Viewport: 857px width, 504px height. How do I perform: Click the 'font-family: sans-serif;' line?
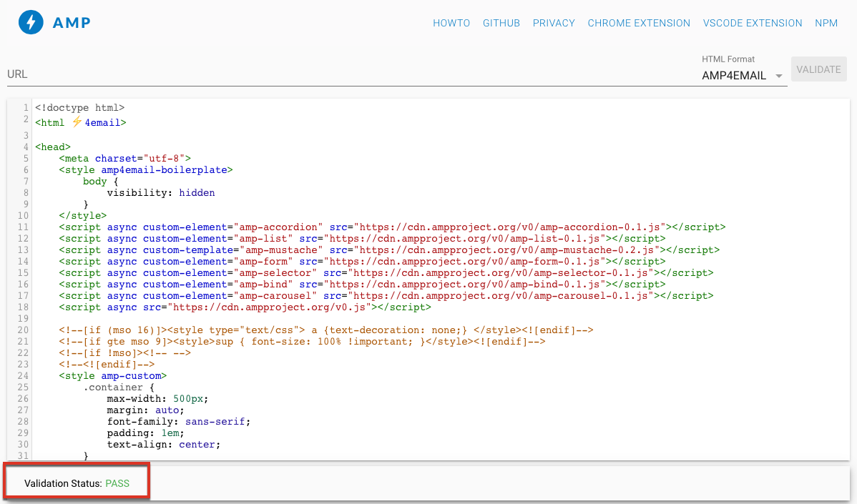coord(179,422)
